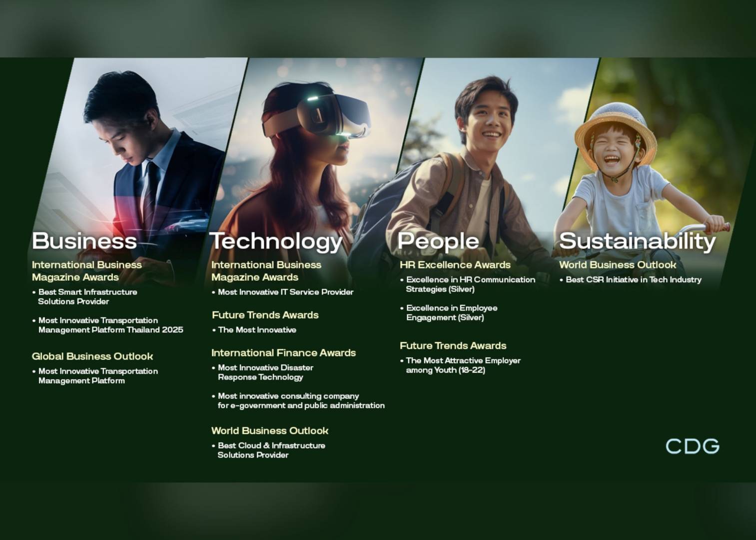
Task: Click Future Trends Awards under People
Action: click(x=453, y=346)
